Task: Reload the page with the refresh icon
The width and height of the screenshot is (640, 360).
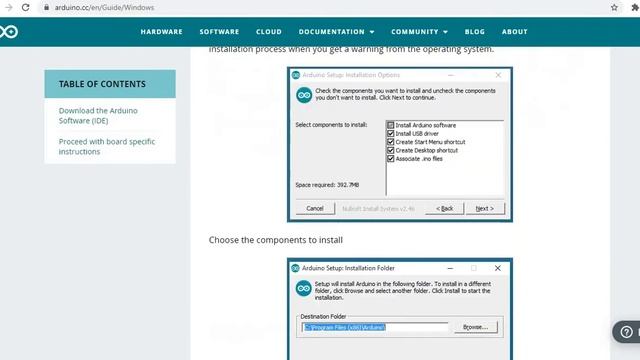Action: 25,7
